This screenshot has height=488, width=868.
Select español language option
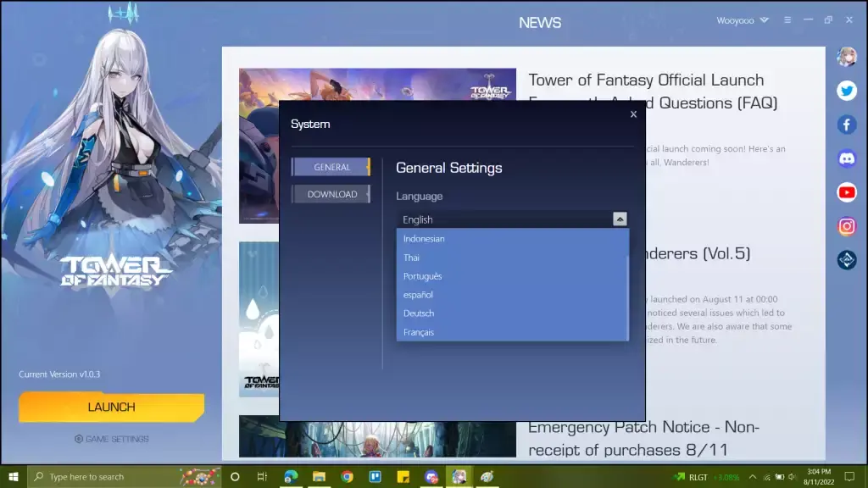click(512, 294)
